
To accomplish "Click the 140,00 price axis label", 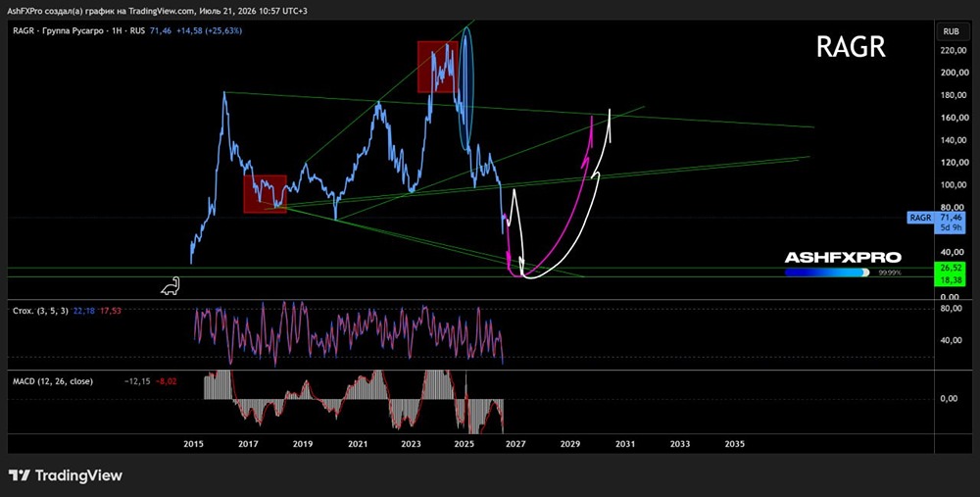I will coord(953,140).
